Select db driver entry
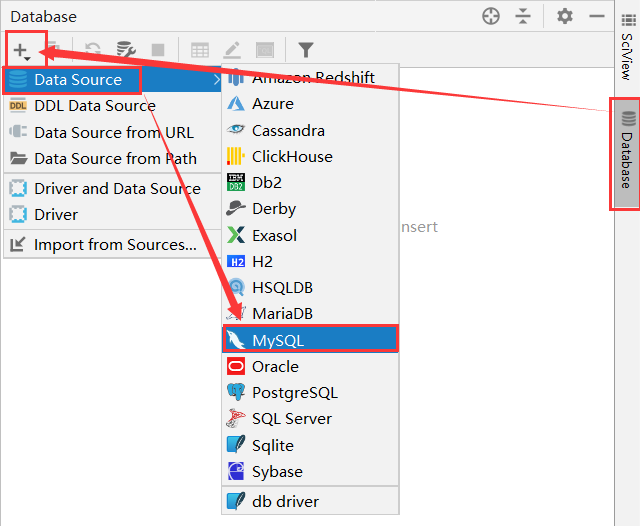The width and height of the screenshot is (640, 526). coord(310,502)
